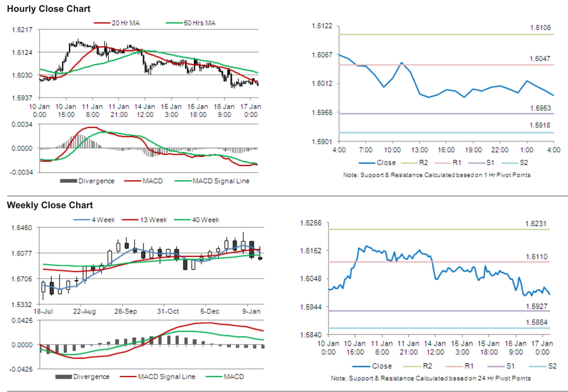Click the 1.5705 y-axis value
Viewport: 568px width, 392px height.
22,279
